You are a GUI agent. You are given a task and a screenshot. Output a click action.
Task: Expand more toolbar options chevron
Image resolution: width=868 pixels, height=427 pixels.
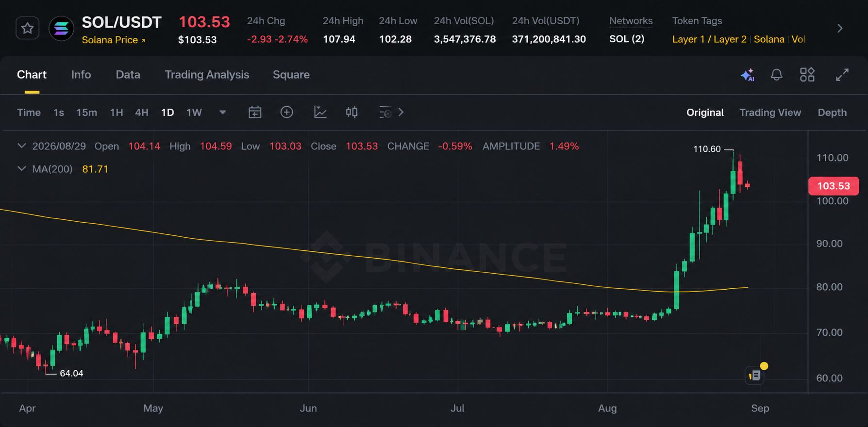click(x=401, y=113)
